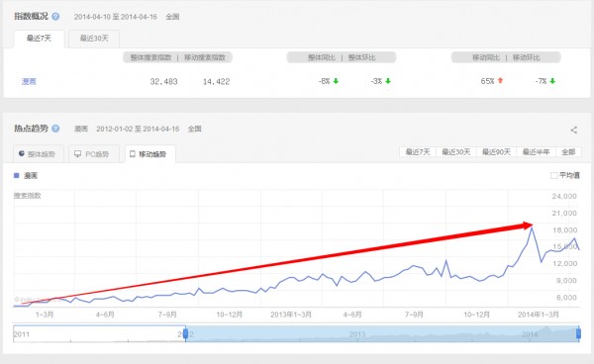The image size is (594, 364).
Task: Select the 最近7天 overview tab
Action: tap(39, 39)
